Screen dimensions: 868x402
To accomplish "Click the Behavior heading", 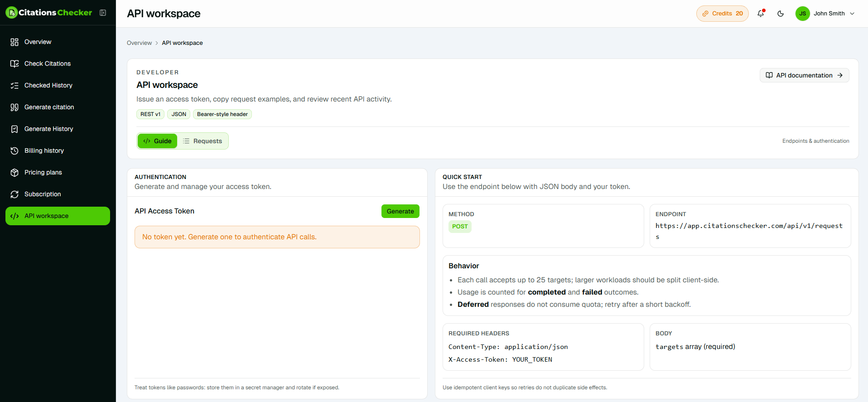I will coord(463,266).
